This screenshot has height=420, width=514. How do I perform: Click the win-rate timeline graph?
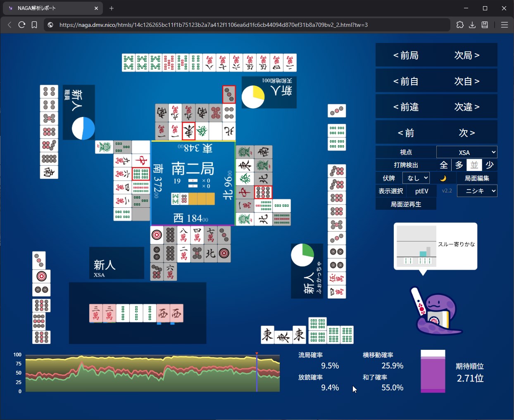[152, 373]
